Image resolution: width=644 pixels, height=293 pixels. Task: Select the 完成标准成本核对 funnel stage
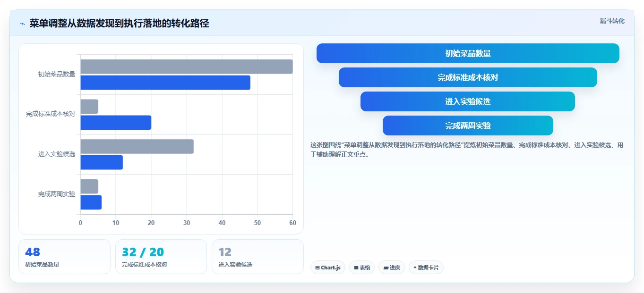pos(468,77)
